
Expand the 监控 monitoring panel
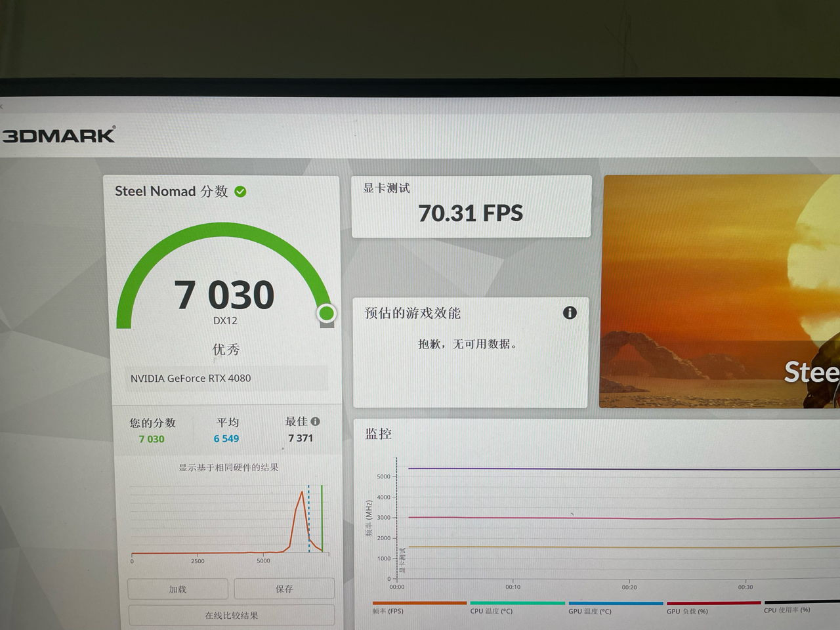379,434
